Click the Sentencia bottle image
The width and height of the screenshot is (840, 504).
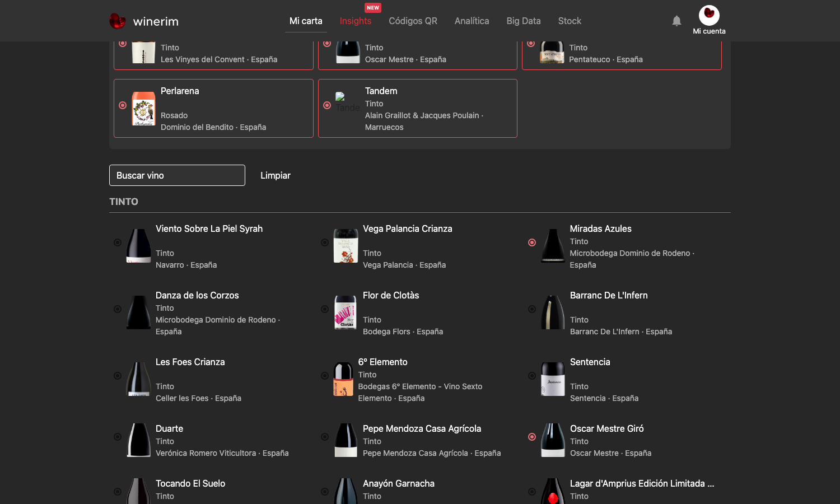point(553,379)
